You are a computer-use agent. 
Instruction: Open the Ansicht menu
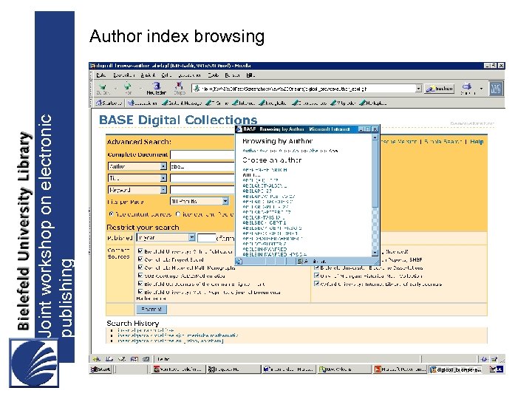click(148, 75)
